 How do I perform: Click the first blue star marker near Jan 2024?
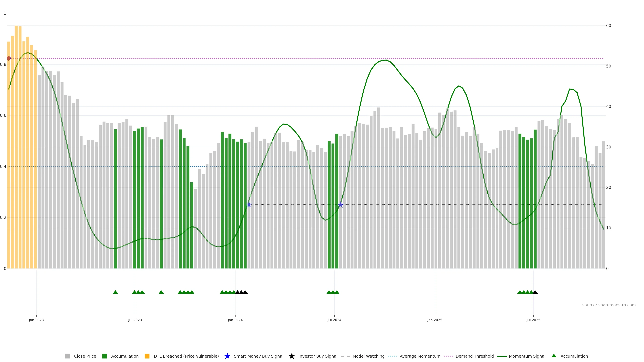pos(249,205)
